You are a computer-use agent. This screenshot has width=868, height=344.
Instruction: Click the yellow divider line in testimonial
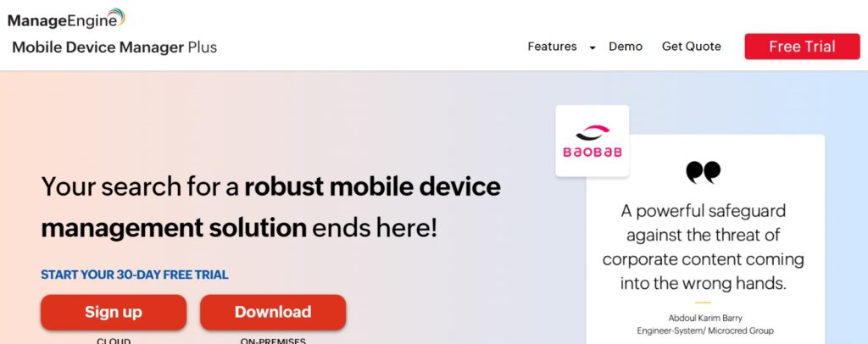point(703,302)
